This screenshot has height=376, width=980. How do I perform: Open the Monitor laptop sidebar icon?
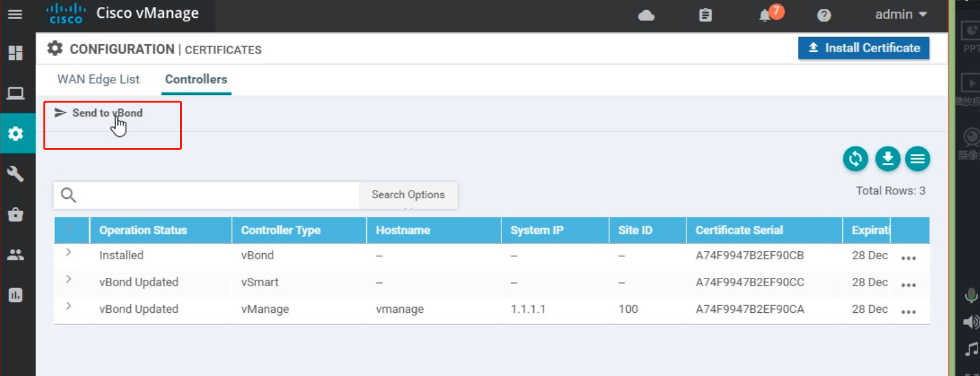15,94
